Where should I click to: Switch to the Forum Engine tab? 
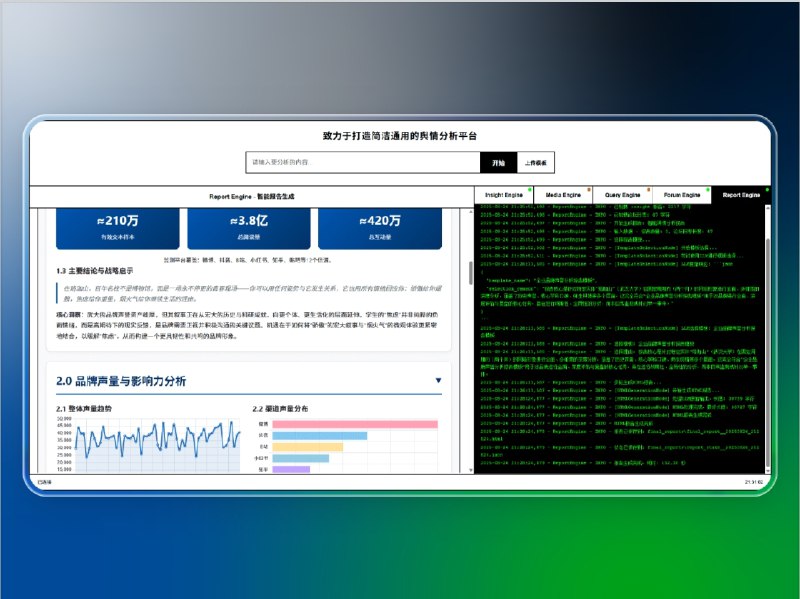681,195
